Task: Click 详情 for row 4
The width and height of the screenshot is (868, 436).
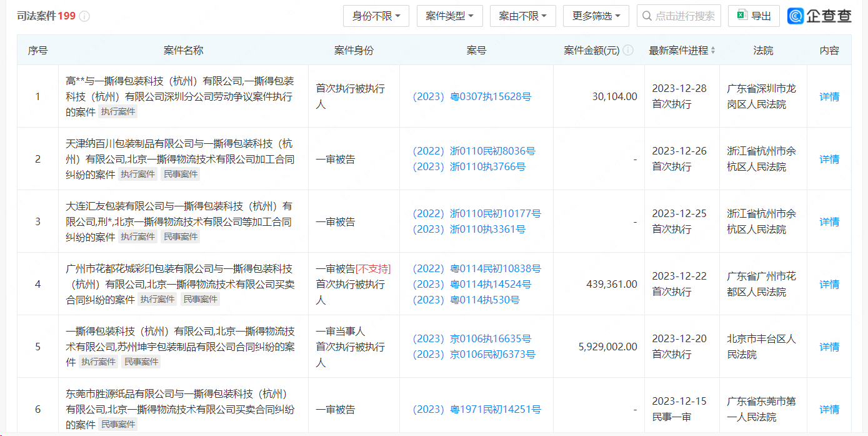Action: pos(829,284)
